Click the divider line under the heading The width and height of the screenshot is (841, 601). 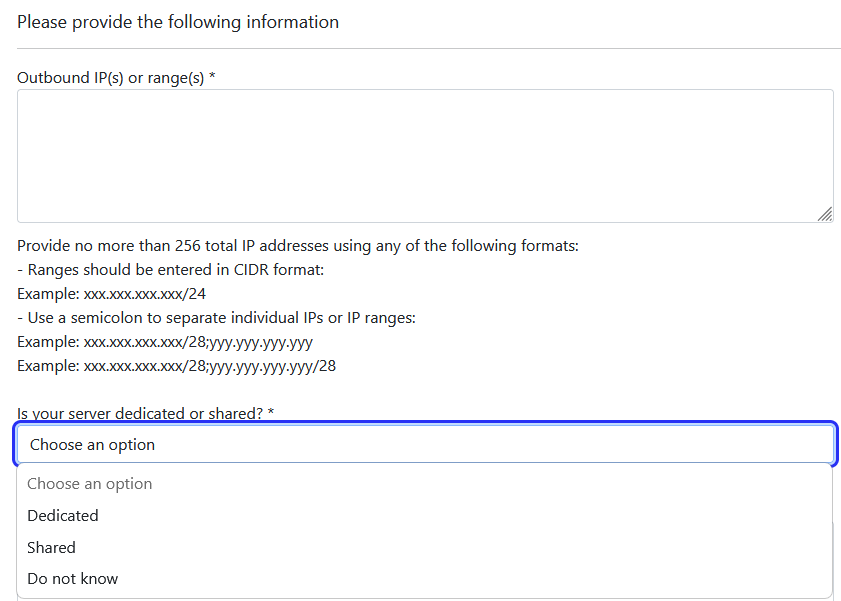pos(429,48)
